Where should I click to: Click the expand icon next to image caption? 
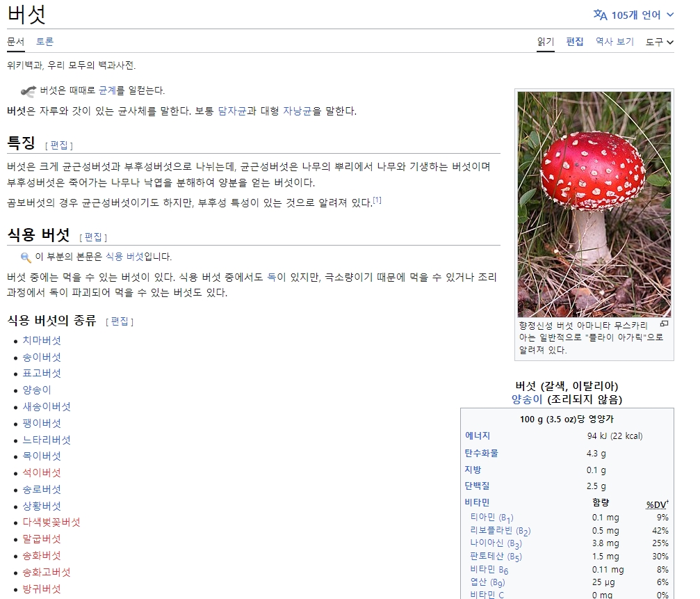(x=663, y=324)
